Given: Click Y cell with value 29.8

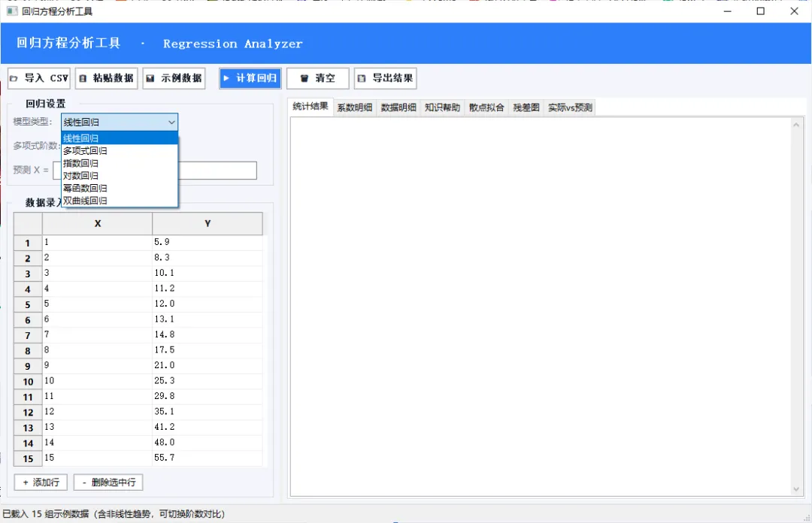Looking at the screenshot, I should [x=208, y=397].
